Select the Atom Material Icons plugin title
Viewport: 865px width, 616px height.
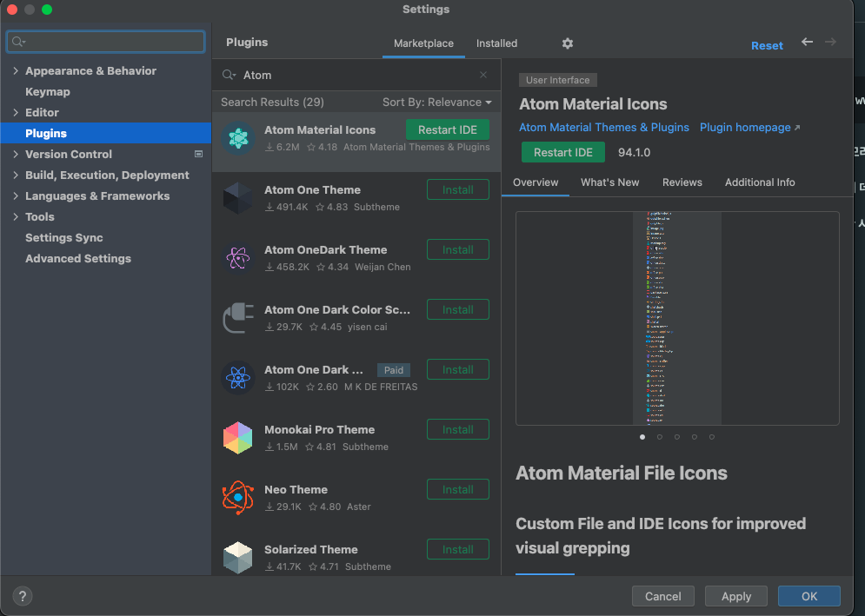tap(320, 130)
